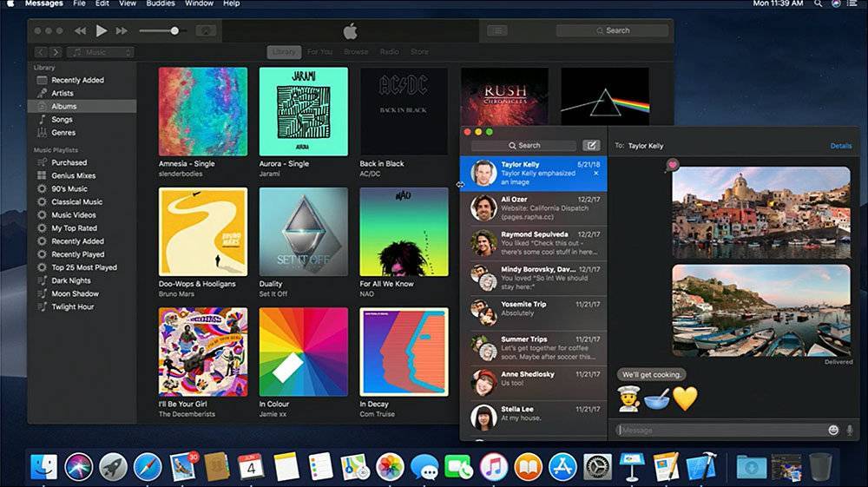Compose a new message with pencil icon
868x487 pixels.
591,146
